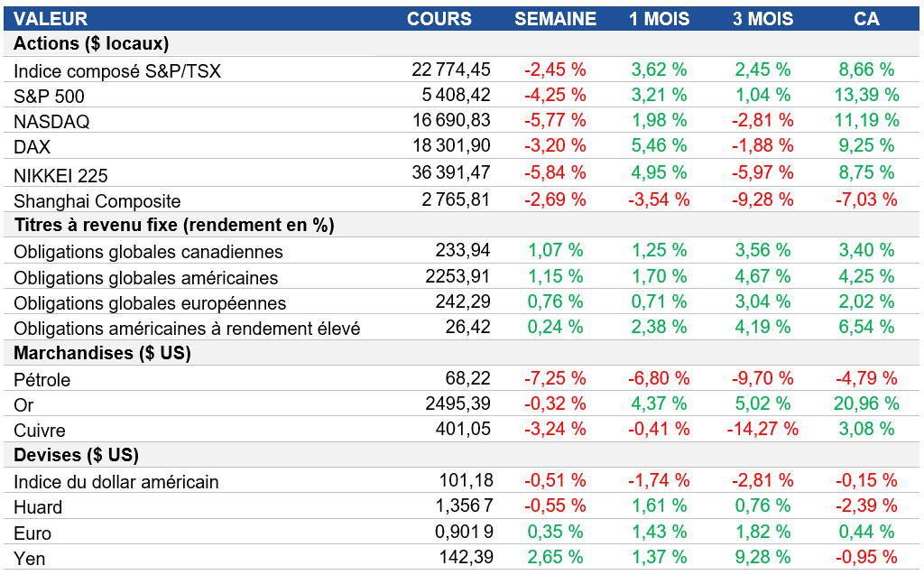Select the NASDAQ row label

click(51, 121)
